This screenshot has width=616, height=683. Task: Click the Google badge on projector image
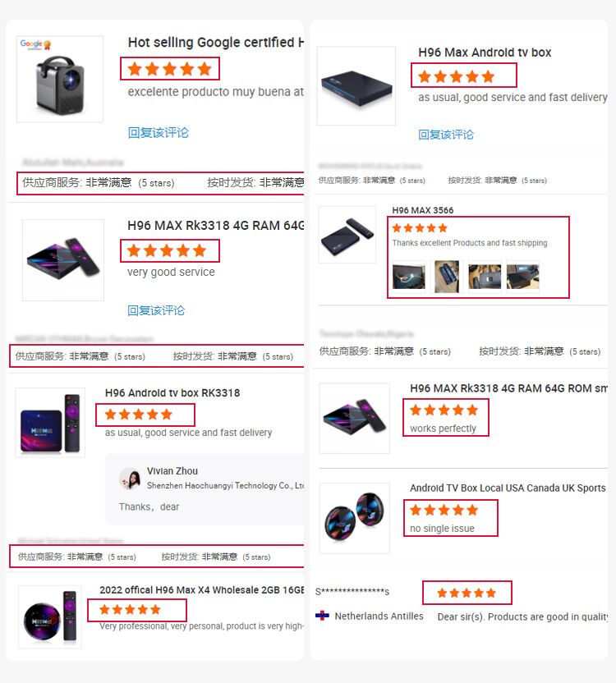tap(36, 44)
